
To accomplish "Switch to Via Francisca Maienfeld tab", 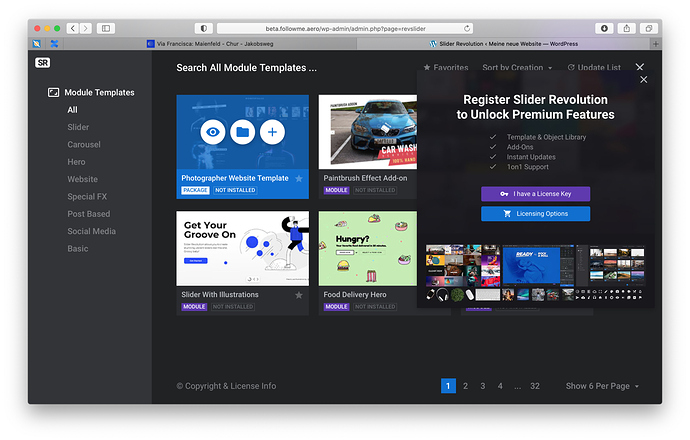I will (x=210, y=44).
